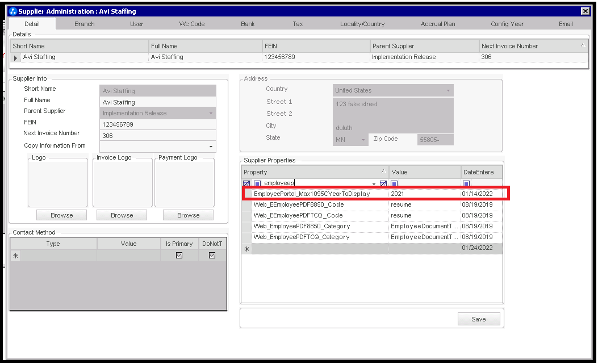The height and width of the screenshot is (364, 598).
Task: Click the clear-all-filters icon in Supplier Properties
Action: coord(246,183)
